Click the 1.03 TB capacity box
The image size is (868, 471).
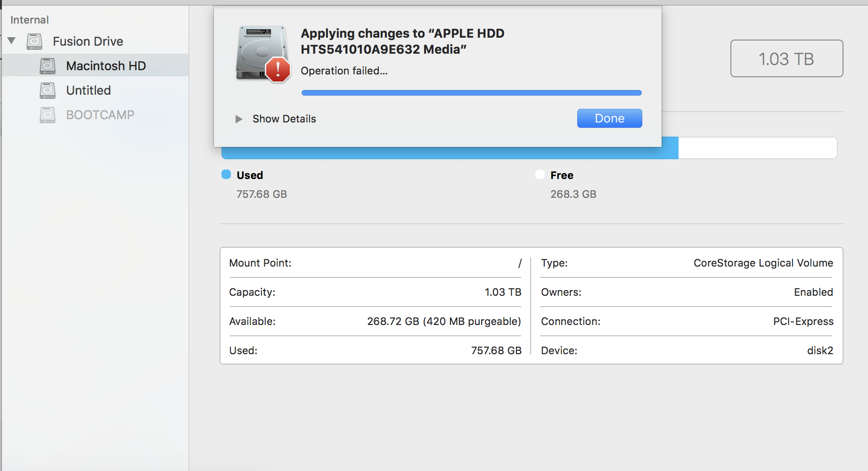point(786,59)
